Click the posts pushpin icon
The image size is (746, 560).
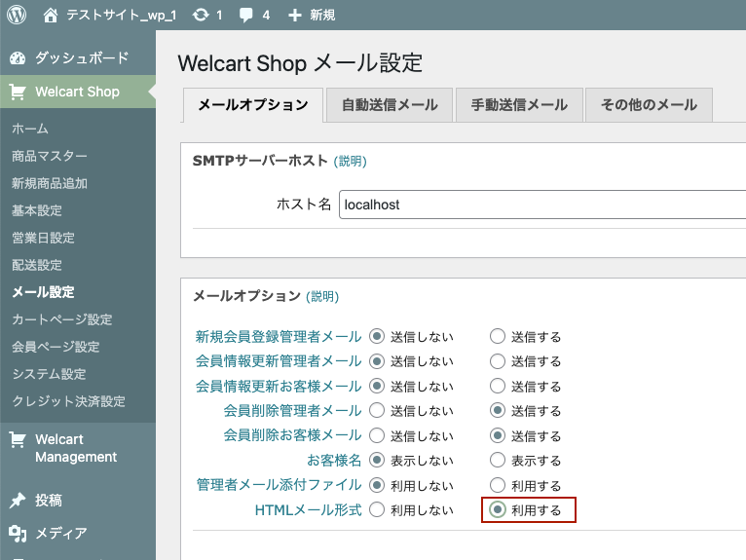pyautogui.click(x=18, y=500)
